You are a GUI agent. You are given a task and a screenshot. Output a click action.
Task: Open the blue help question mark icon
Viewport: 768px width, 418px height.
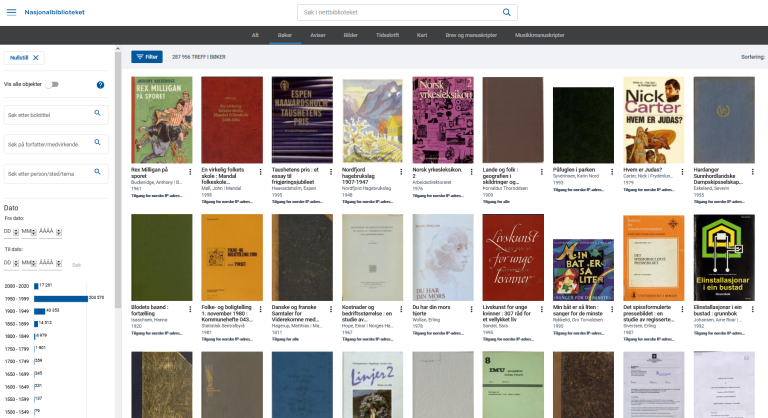tap(100, 85)
